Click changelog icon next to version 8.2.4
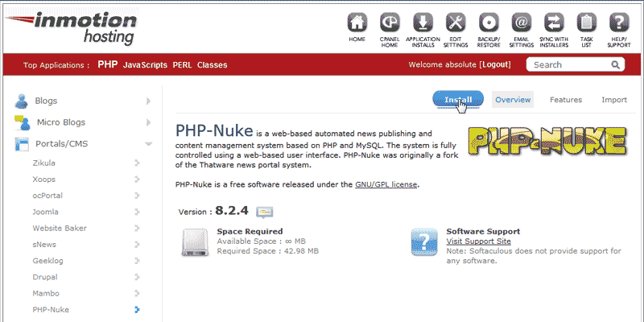The image size is (644, 322). [x=265, y=212]
